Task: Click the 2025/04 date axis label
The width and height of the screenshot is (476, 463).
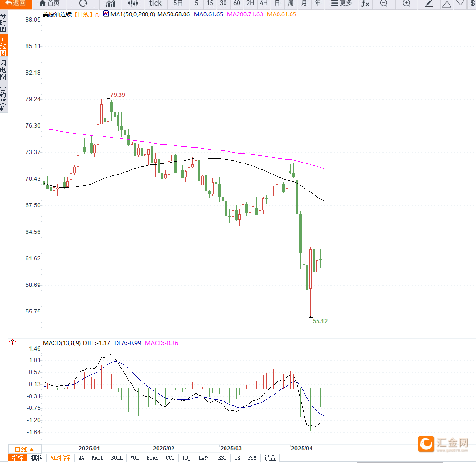Action: 302,449
